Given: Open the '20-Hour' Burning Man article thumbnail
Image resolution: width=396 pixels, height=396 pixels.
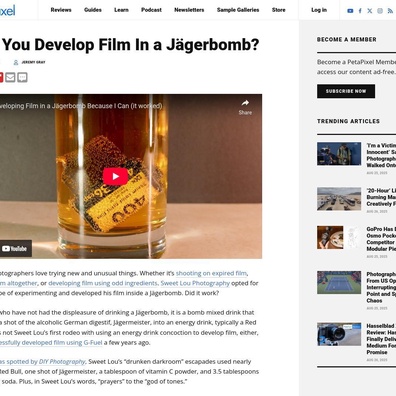Looking at the screenshot, I should [339, 199].
